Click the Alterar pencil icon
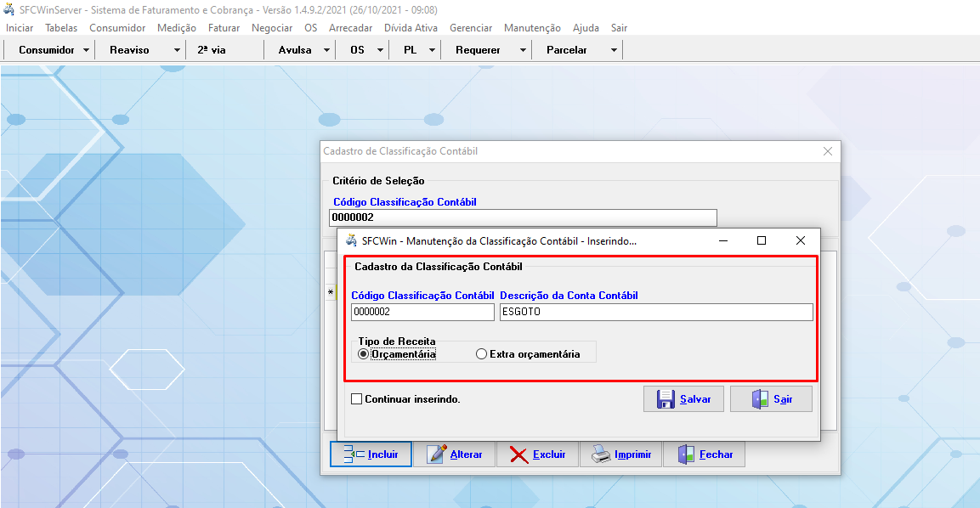The width and height of the screenshot is (980, 508). click(437, 454)
